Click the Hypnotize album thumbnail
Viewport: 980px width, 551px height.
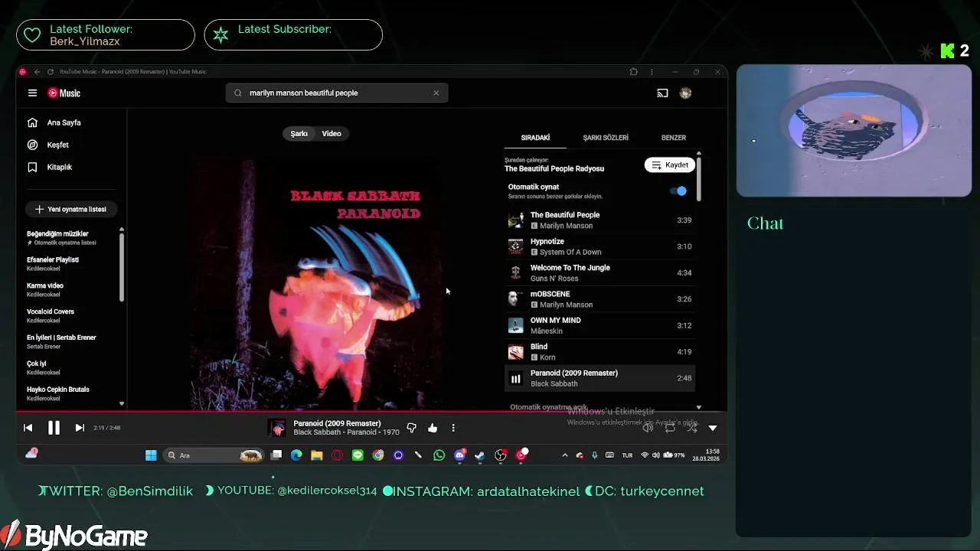(x=516, y=246)
